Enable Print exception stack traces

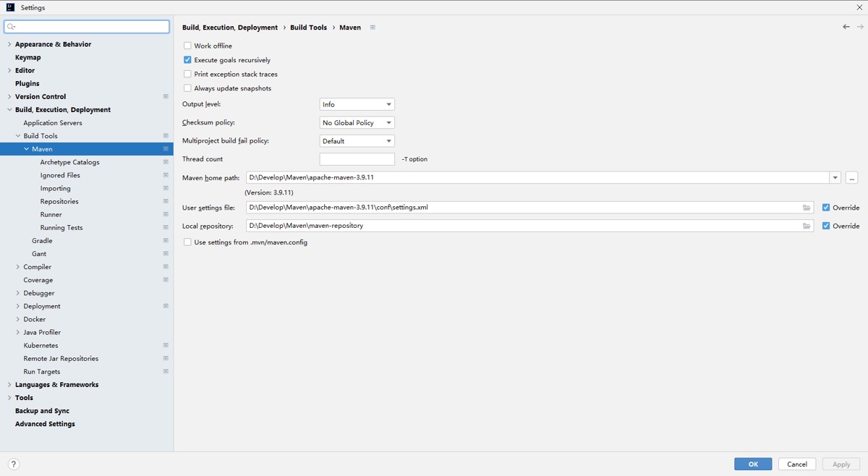[187, 74]
